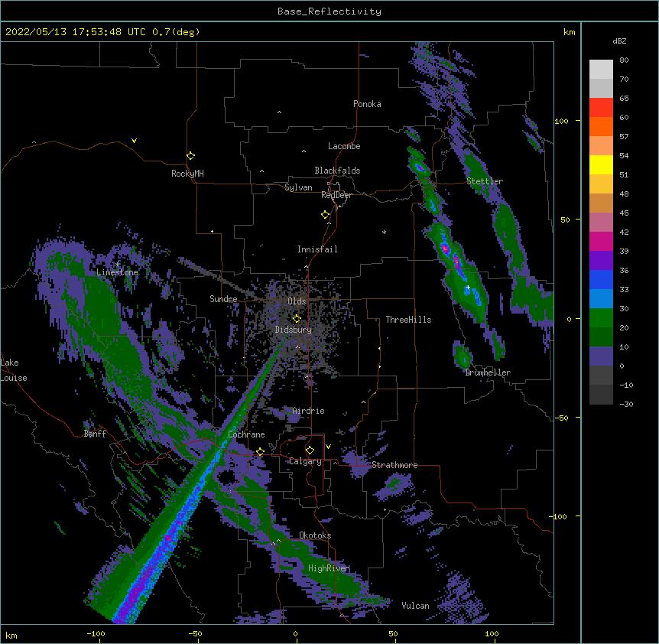This screenshot has height=644, width=659.
Task: Click the yellow station marker near RockyMH
Action: 190,156
